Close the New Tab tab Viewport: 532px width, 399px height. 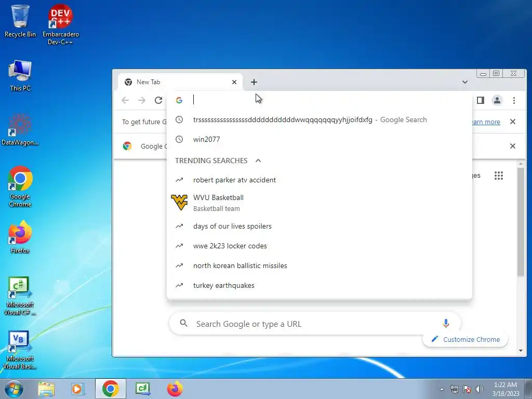pyautogui.click(x=234, y=82)
